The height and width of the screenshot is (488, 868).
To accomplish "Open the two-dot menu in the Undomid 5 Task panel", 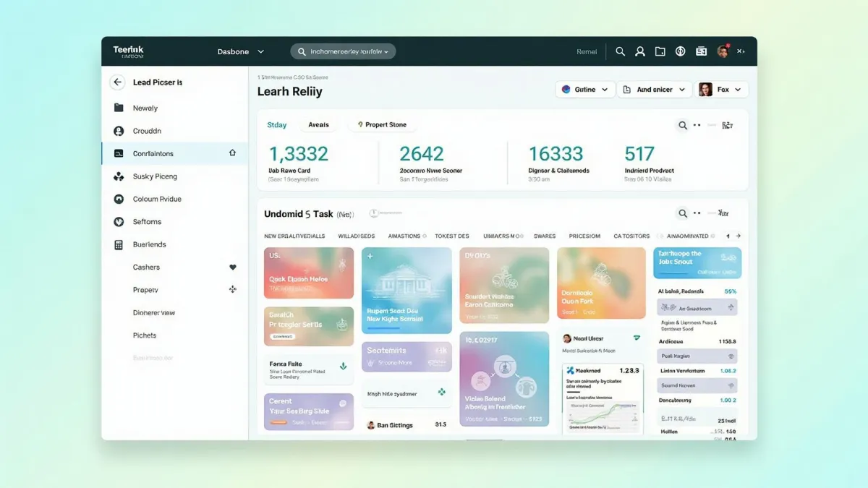I will [697, 213].
